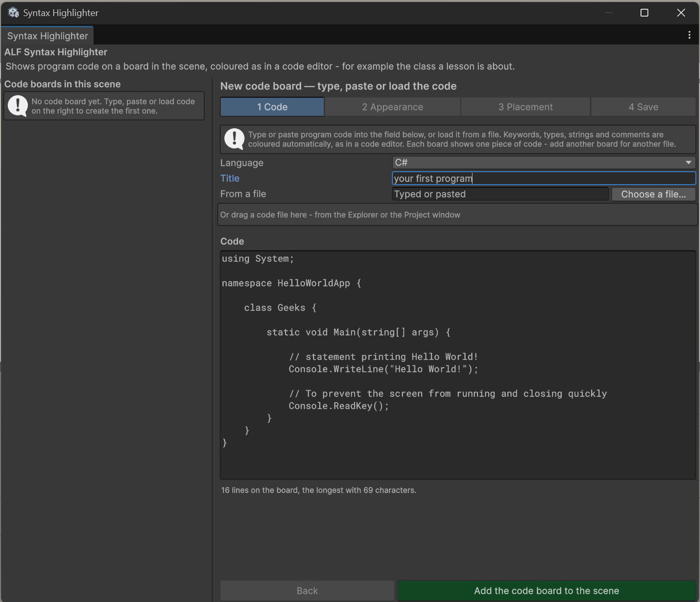The height and width of the screenshot is (602, 700).
Task: Click the Back button
Action: pyautogui.click(x=307, y=591)
